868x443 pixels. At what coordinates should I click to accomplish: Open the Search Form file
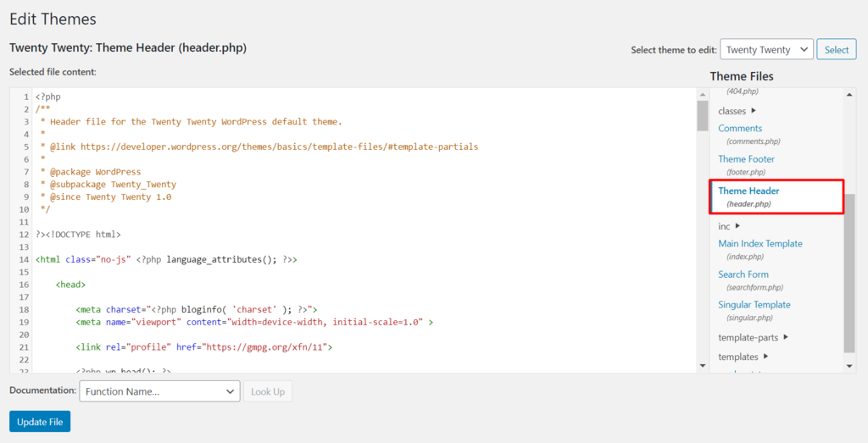point(743,274)
